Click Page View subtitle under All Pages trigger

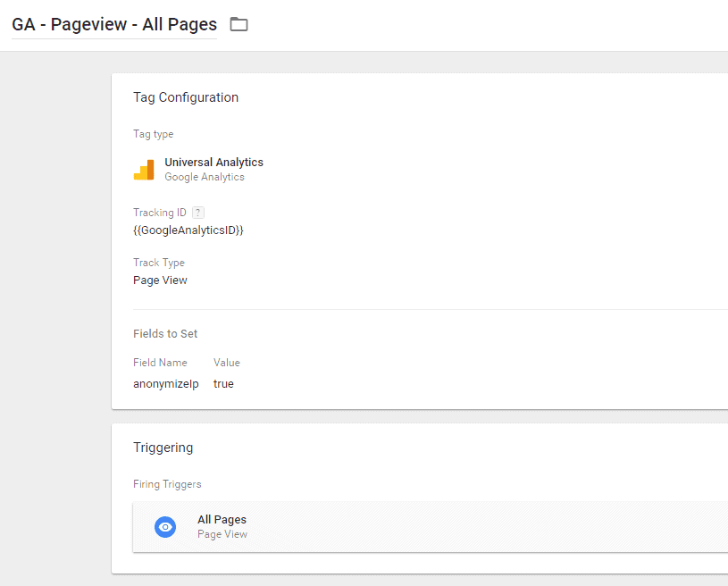(222, 534)
